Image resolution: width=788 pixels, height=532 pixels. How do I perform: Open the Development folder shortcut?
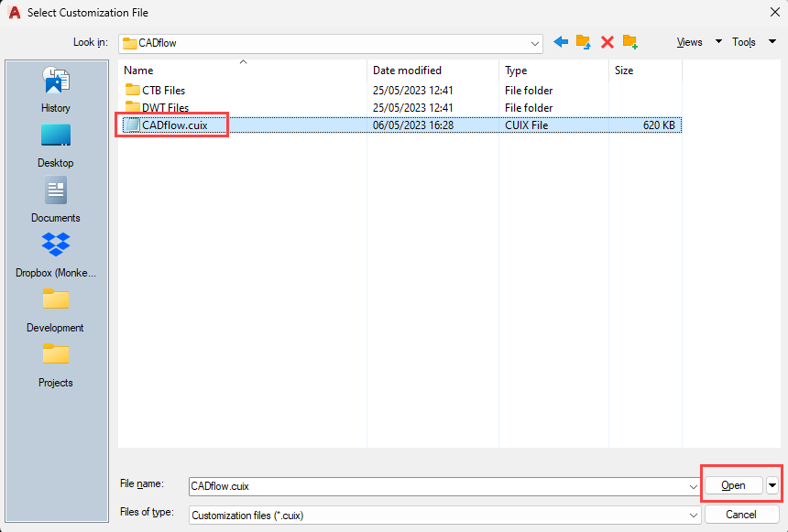click(56, 310)
